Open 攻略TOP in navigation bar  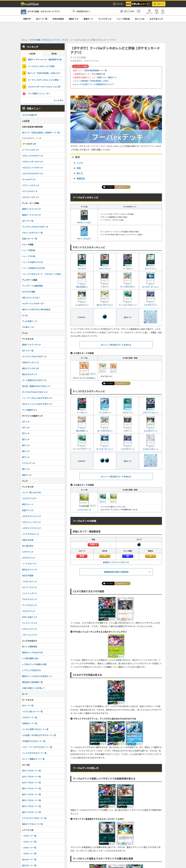(x=27, y=19)
